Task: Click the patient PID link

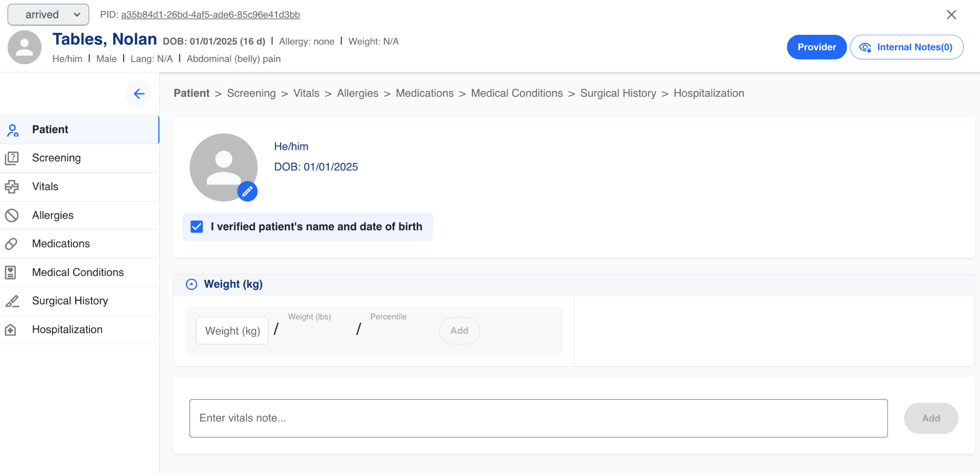Action: (x=211, y=15)
